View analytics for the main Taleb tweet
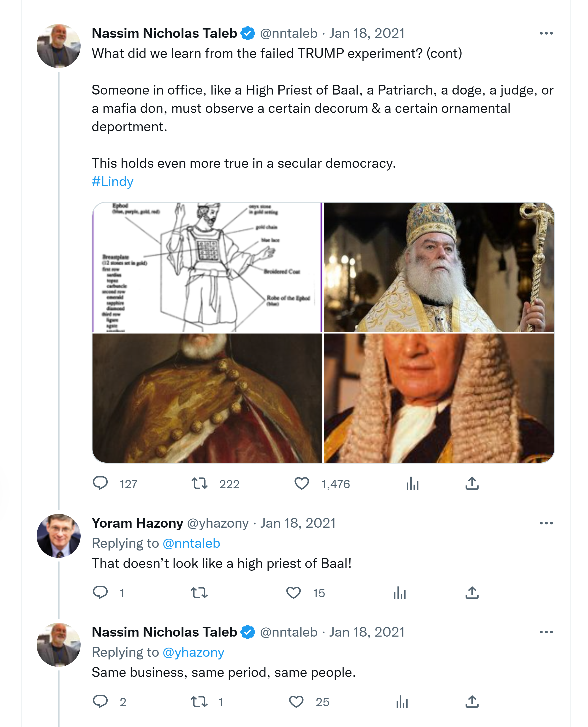The image size is (588, 727). 412,483
